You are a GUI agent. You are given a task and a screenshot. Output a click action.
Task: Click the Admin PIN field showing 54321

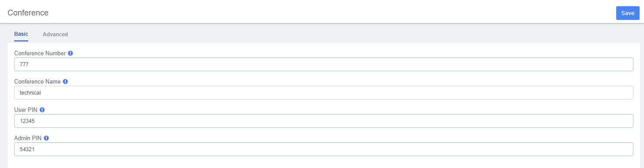(324, 149)
